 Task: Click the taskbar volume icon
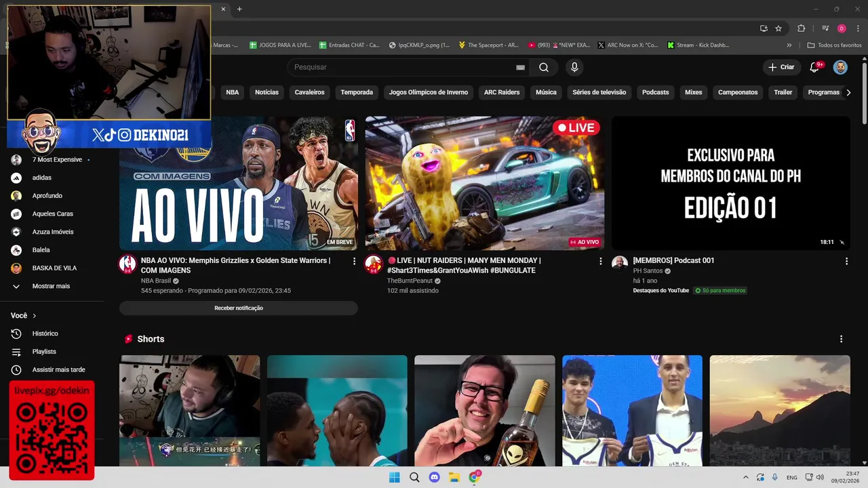click(820, 477)
